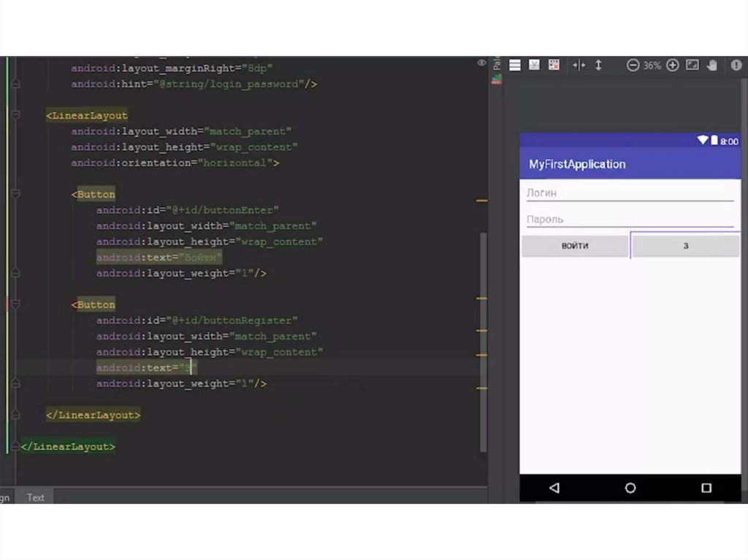Image resolution: width=748 pixels, height=560 pixels.
Task: Switch to the Text editor tab
Action: pyautogui.click(x=35, y=497)
